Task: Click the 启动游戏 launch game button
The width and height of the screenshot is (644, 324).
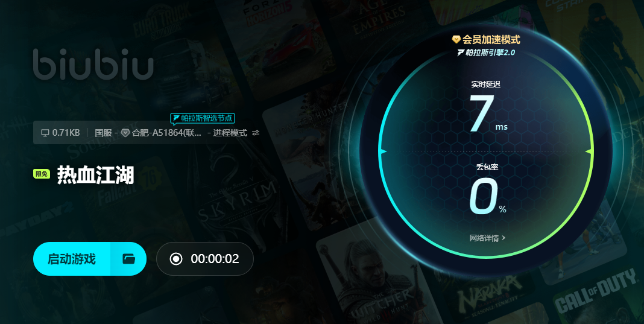Action: point(72,259)
